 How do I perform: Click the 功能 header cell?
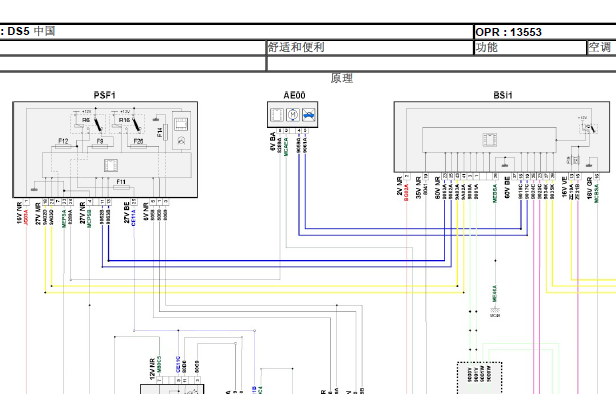530,48
